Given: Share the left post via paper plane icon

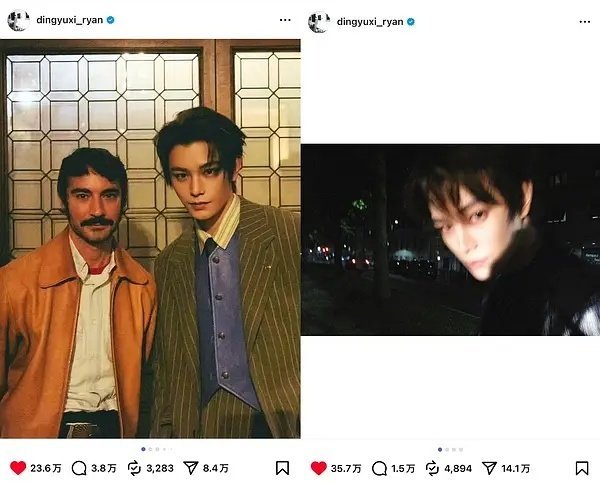Looking at the screenshot, I should point(191,468).
